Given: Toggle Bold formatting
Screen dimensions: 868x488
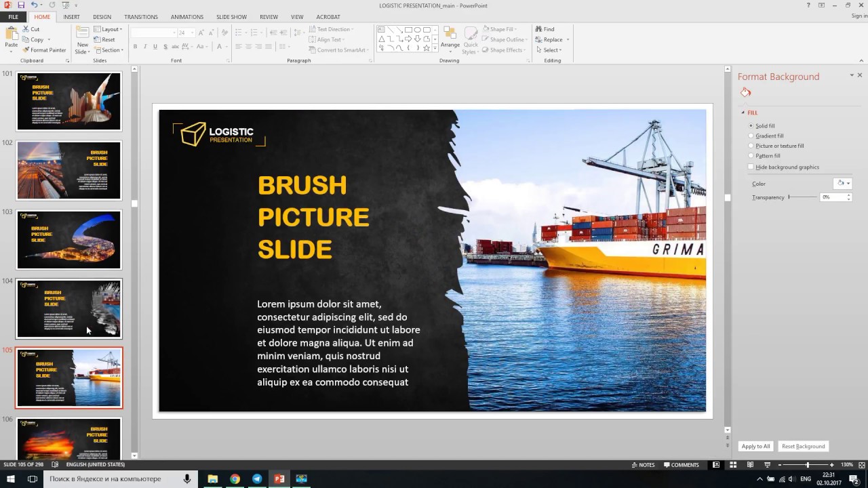Looking at the screenshot, I should (135, 47).
